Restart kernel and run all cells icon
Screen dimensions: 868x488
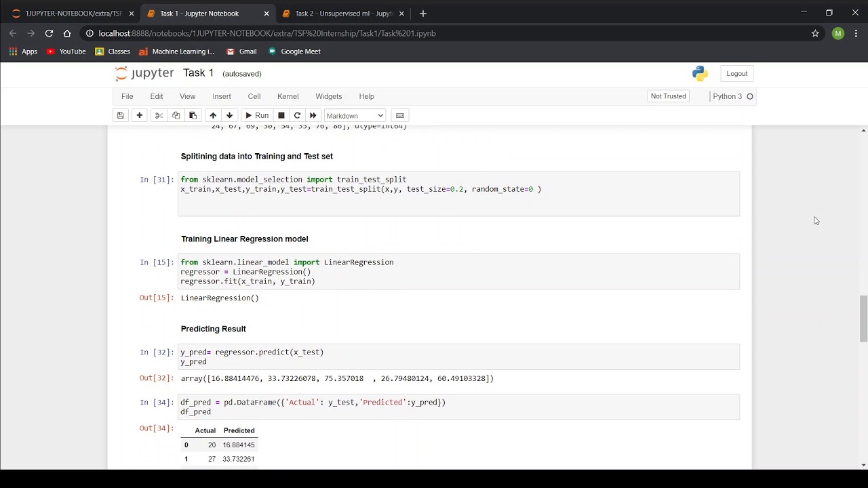[313, 115]
